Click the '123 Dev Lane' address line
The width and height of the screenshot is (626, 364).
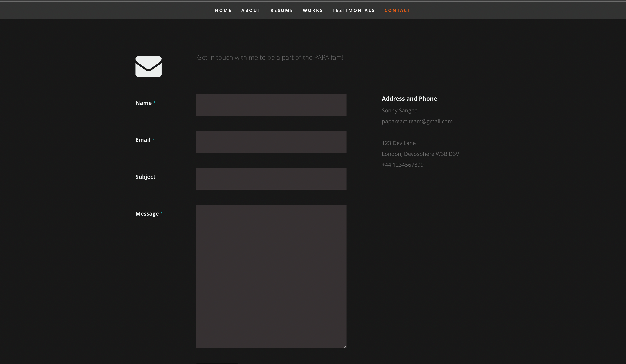(x=398, y=143)
